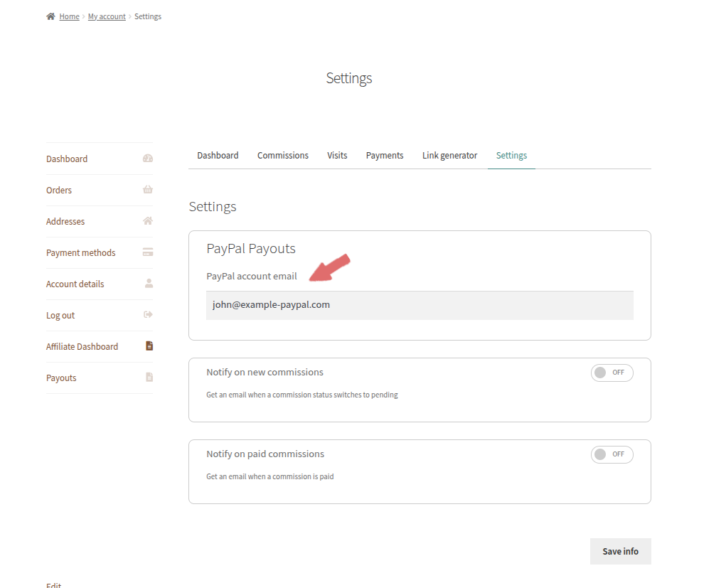Click the PayPal account email input field
Screen dimensions: 726x588
point(420,305)
